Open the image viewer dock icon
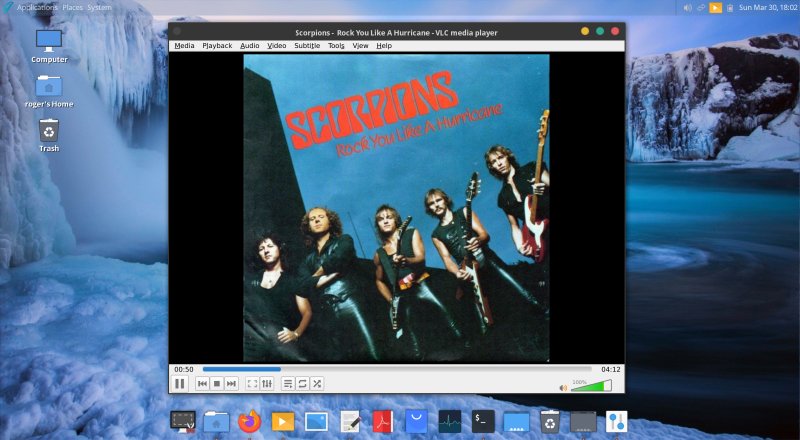This screenshot has width=800, height=440. [x=316, y=422]
